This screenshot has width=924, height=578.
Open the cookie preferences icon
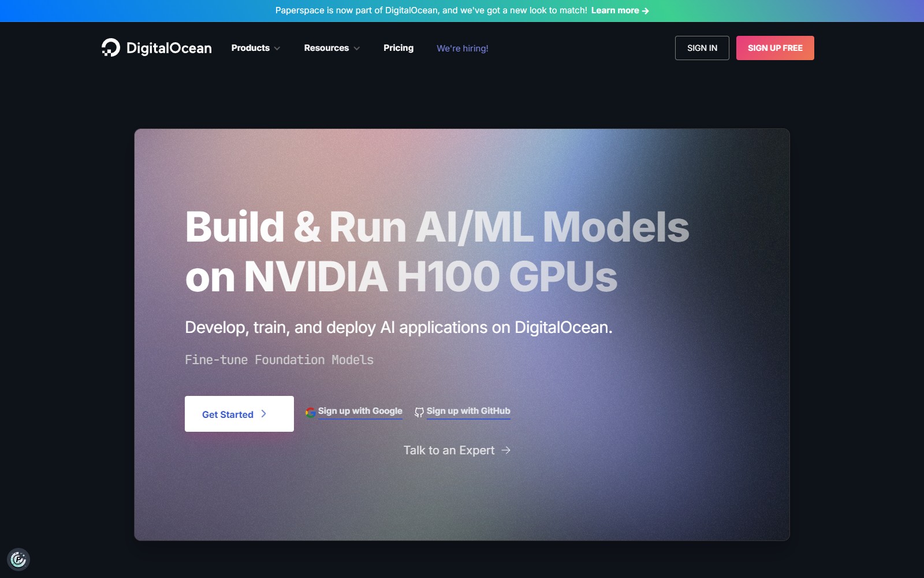(x=18, y=559)
